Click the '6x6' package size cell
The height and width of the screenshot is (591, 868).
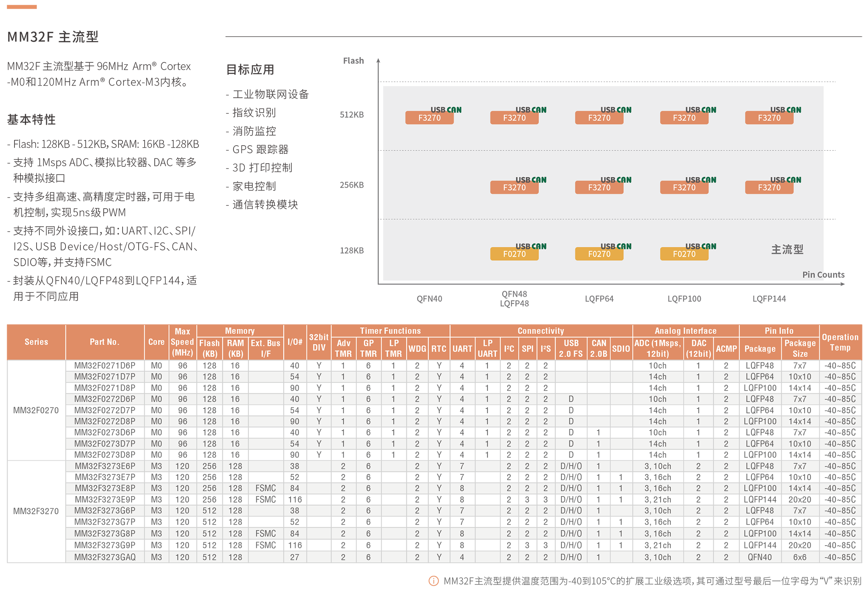pyautogui.click(x=800, y=557)
